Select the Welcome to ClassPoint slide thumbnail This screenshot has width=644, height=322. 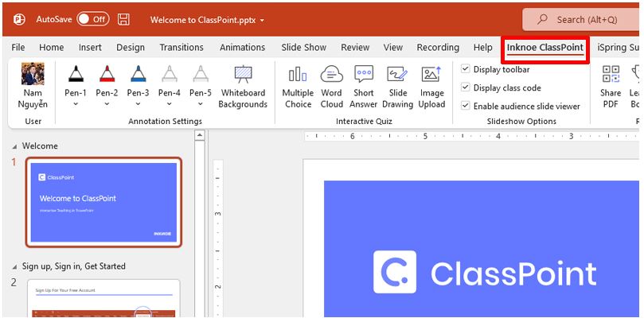(x=103, y=201)
